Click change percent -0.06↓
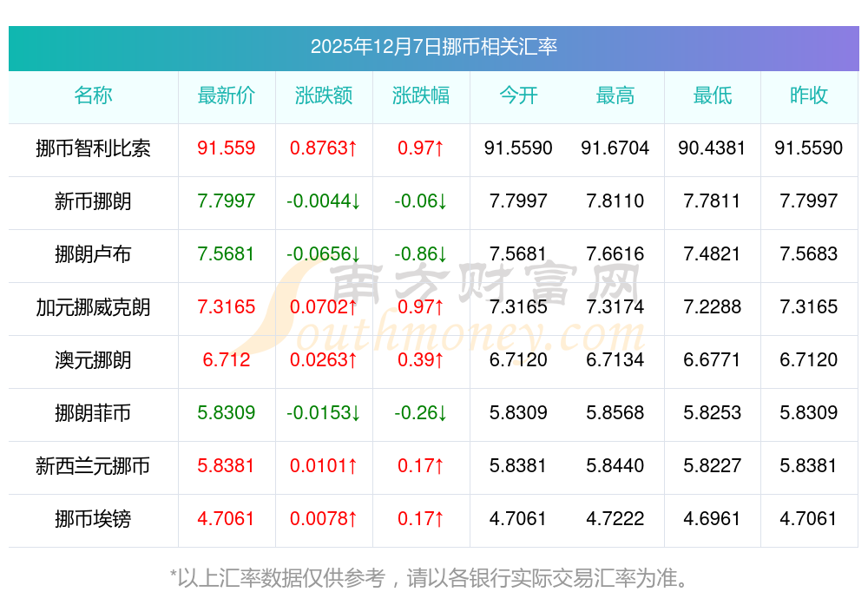Screen dimensions: 868x605 click(421, 201)
